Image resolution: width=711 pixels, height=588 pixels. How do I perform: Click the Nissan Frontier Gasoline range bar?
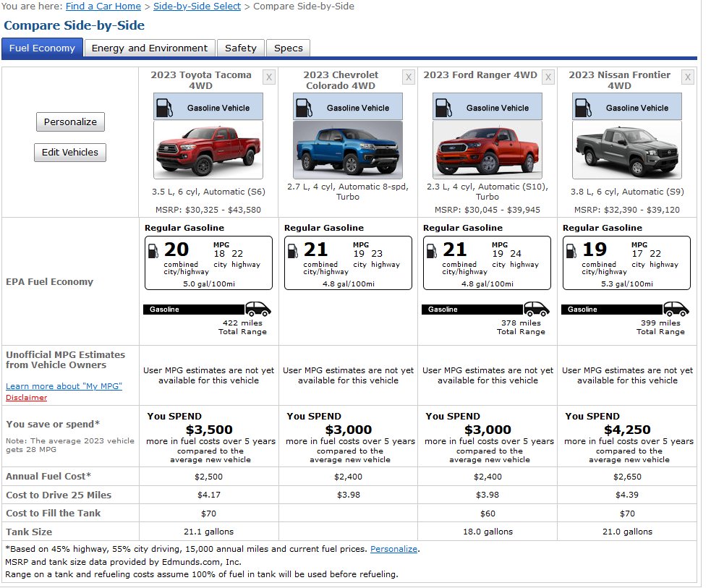612,310
